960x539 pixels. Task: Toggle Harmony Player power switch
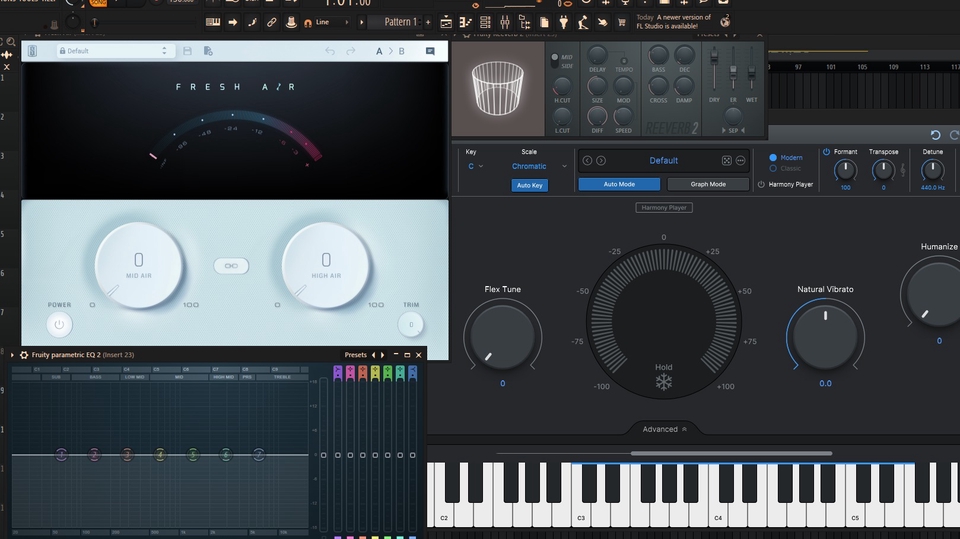[762, 184]
